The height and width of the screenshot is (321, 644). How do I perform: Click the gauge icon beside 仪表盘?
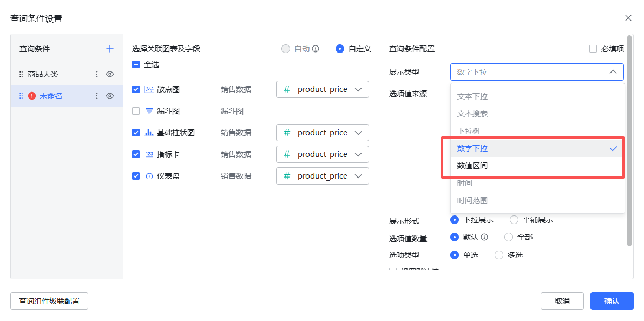pyautogui.click(x=150, y=175)
